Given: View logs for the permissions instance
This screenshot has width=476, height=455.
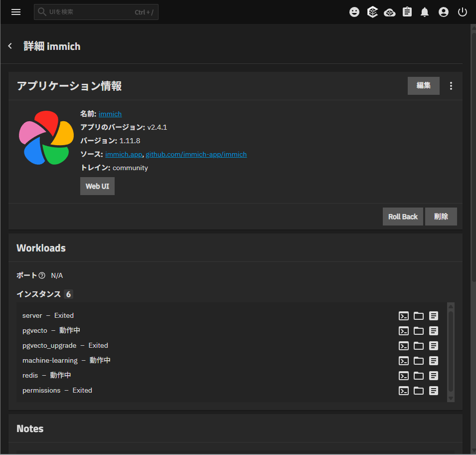Looking at the screenshot, I should tap(434, 391).
